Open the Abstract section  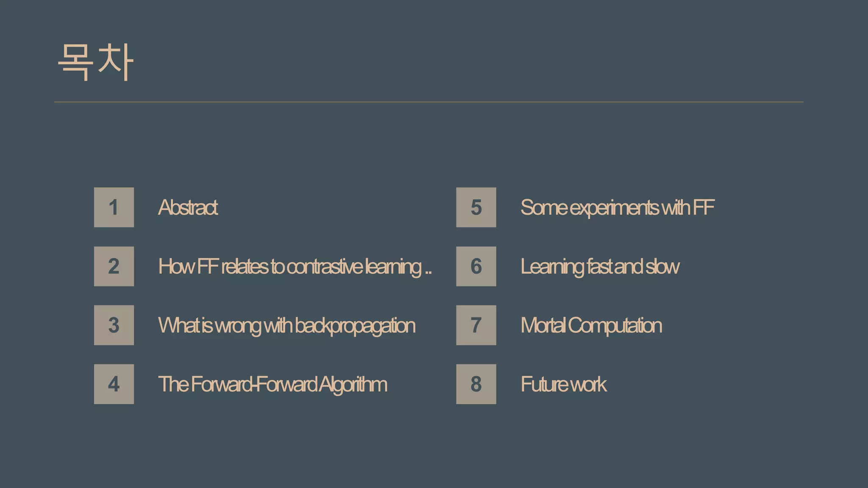[x=188, y=208]
